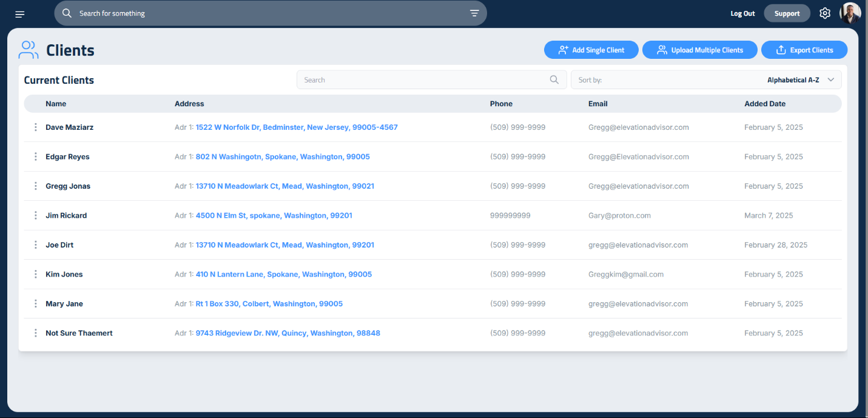Open settings via the gear icon

pos(824,13)
